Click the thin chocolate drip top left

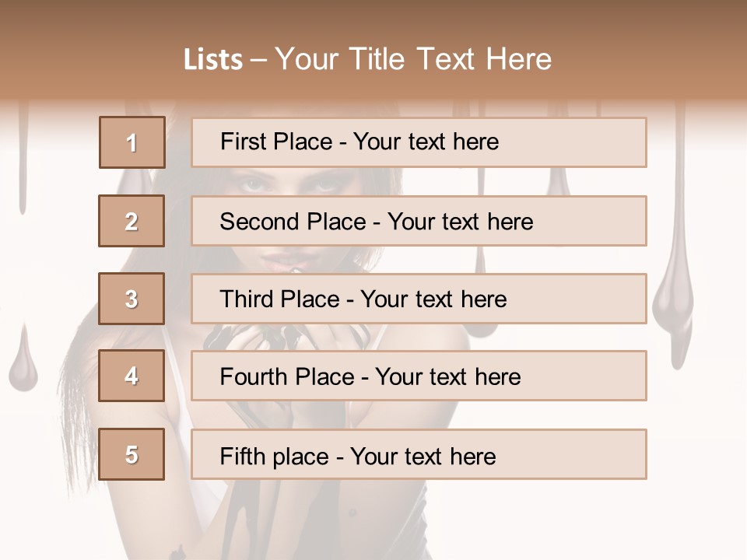click(23, 157)
